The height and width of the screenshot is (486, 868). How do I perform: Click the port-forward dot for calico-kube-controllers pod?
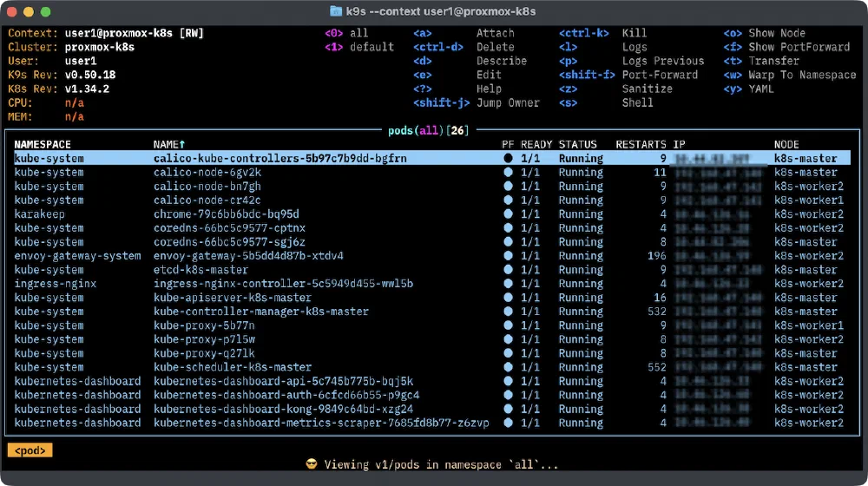tap(508, 159)
